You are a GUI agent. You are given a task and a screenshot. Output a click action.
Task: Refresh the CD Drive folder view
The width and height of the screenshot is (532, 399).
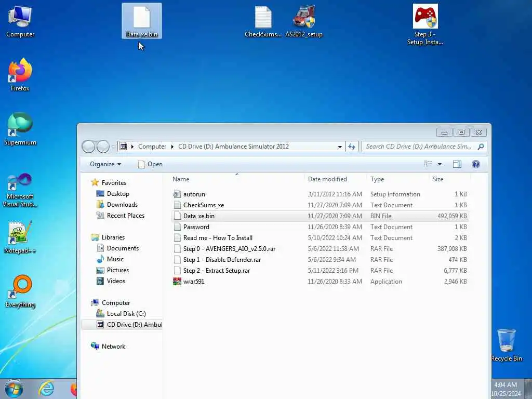pos(352,147)
